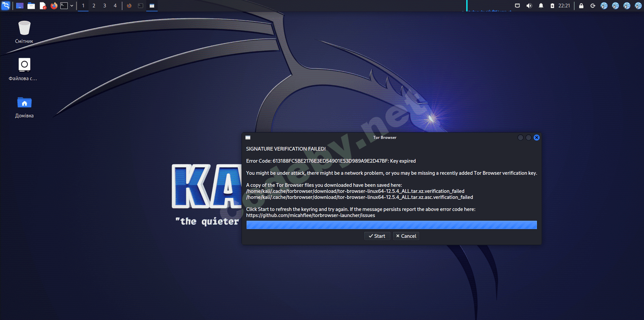Click the Error Code key expired line
This screenshot has width=644, height=320.
pos(331,161)
